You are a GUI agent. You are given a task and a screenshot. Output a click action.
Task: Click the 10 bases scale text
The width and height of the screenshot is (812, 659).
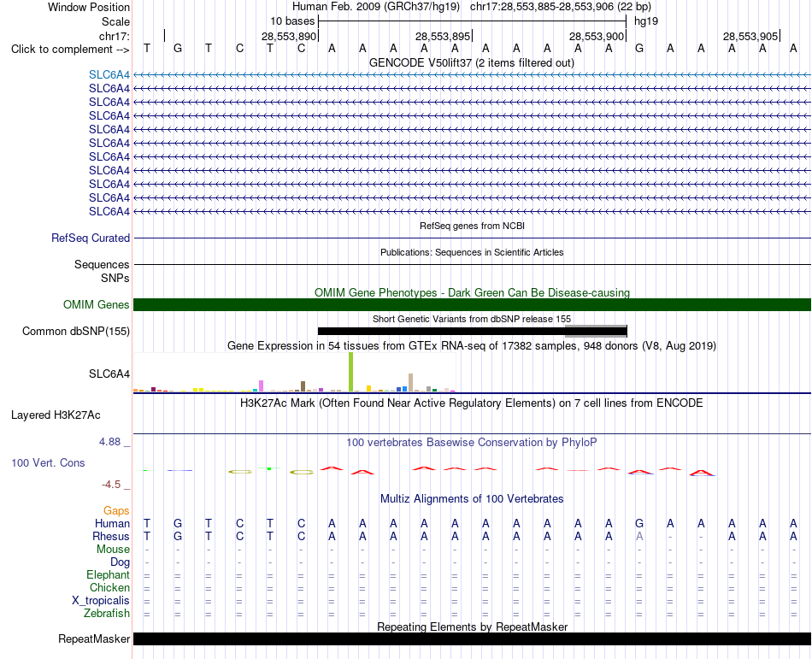pyautogui.click(x=292, y=21)
